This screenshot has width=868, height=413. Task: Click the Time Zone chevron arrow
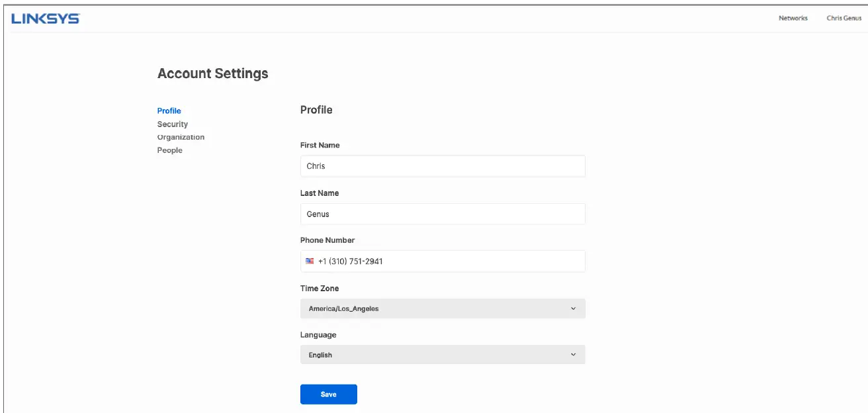pyautogui.click(x=573, y=308)
